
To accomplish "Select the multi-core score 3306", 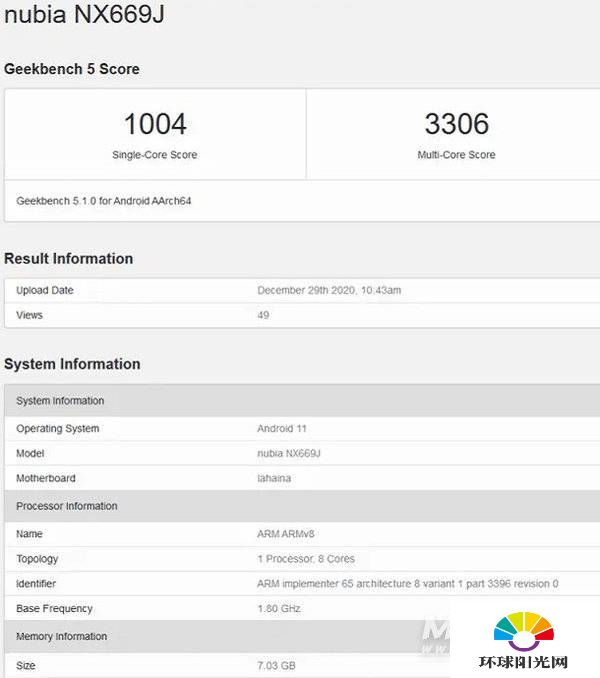I will point(456,124).
